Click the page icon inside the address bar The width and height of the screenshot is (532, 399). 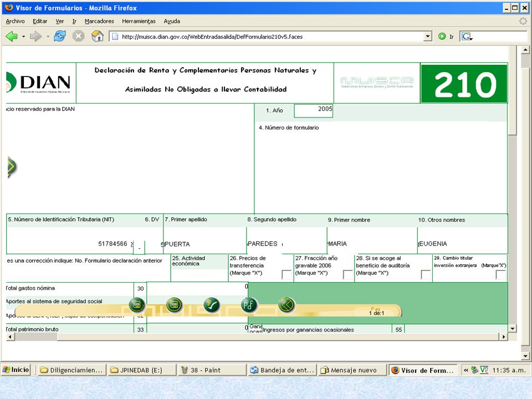point(115,37)
